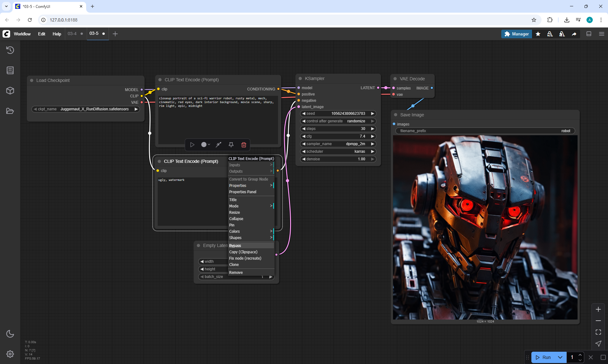Viewport: 608px width, 364px height.
Task: Open the workflows folder sidebar icon
Action: click(10, 111)
